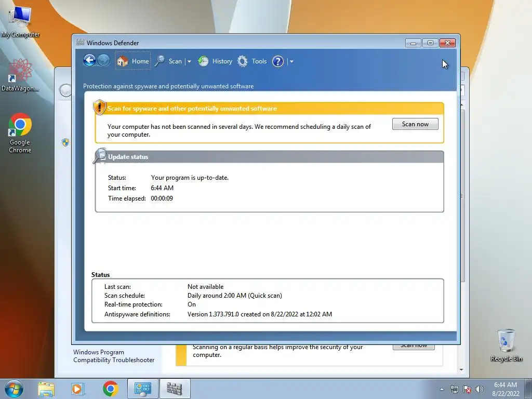Open the Home page in Windows Defender

[133, 61]
